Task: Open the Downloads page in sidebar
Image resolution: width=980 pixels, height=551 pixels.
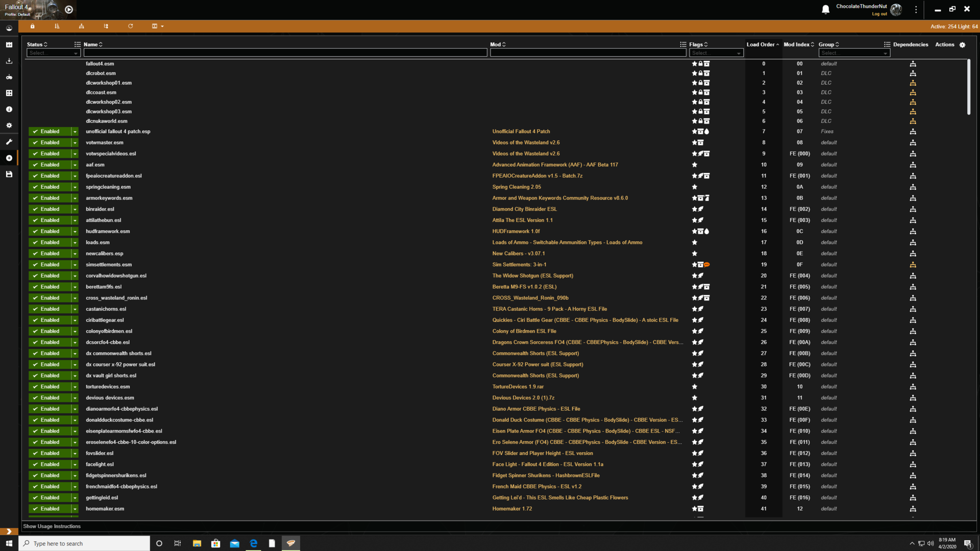Action: 9,61
